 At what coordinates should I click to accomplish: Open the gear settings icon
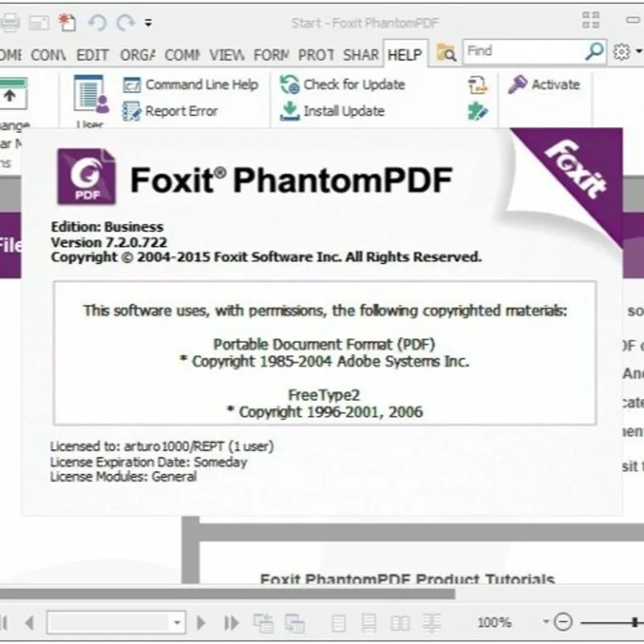point(621,52)
